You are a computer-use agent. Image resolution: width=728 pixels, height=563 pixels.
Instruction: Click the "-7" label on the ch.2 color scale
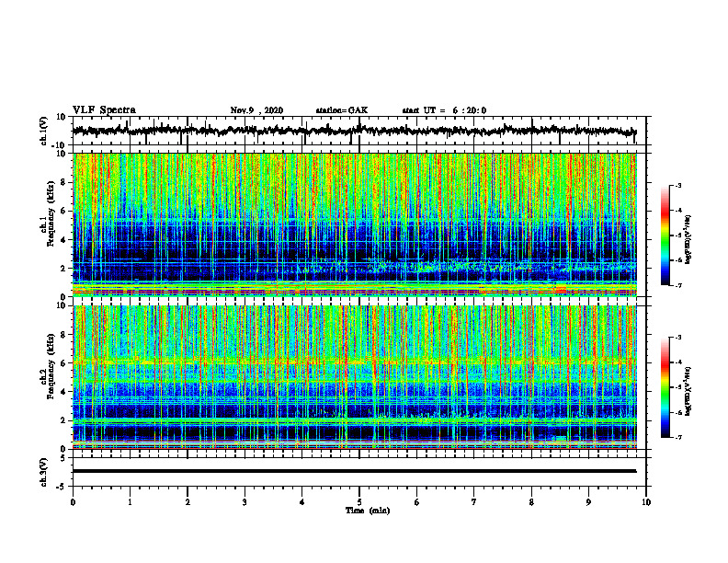tap(678, 437)
